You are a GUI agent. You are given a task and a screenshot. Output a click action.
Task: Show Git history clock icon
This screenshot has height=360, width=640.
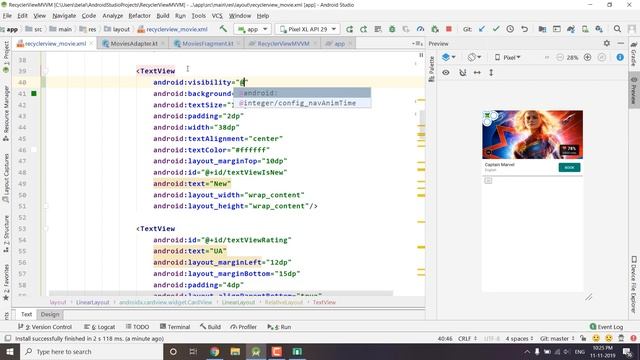click(x=510, y=29)
